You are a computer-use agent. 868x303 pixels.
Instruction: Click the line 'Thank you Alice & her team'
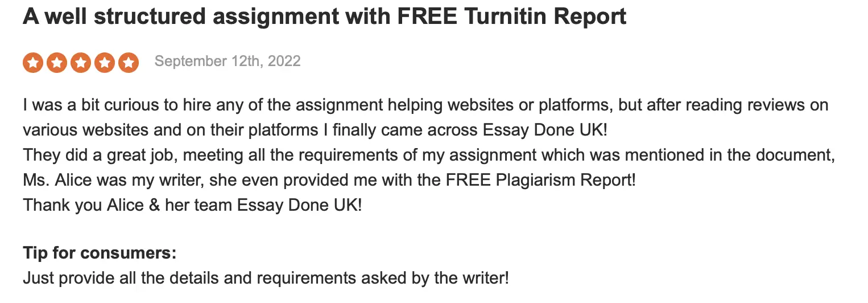[192, 205]
